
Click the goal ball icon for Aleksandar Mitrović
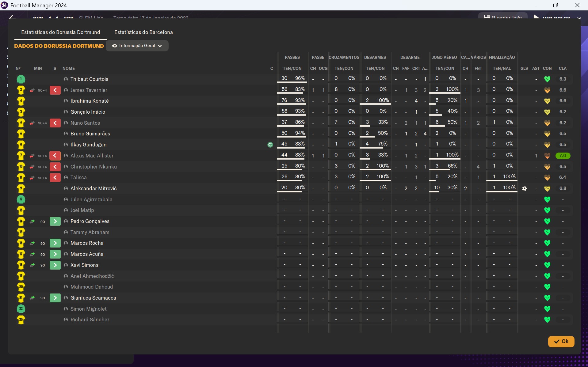point(525,189)
